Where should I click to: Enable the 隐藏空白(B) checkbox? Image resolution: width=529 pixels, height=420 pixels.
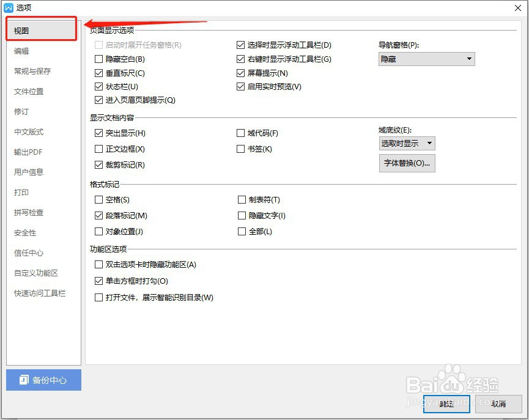point(98,59)
